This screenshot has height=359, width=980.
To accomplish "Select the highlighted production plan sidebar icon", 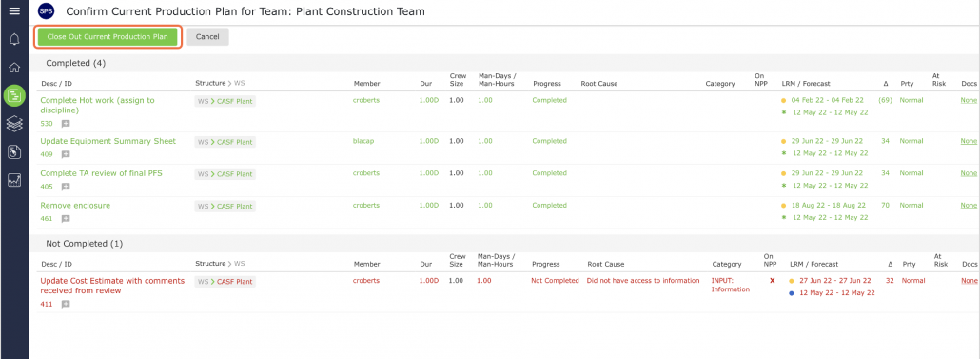I will [x=13, y=95].
